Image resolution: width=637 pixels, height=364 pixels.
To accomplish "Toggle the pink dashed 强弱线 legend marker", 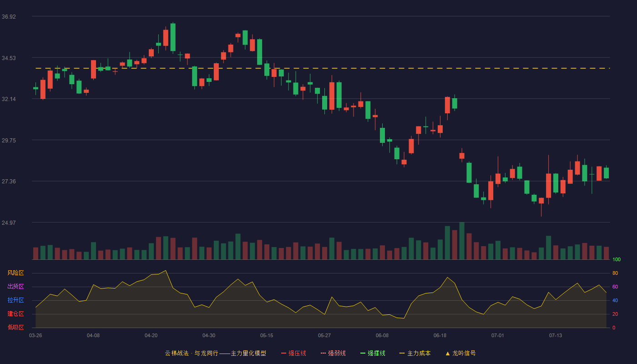I will pyautogui.click(x=324, y=353).
